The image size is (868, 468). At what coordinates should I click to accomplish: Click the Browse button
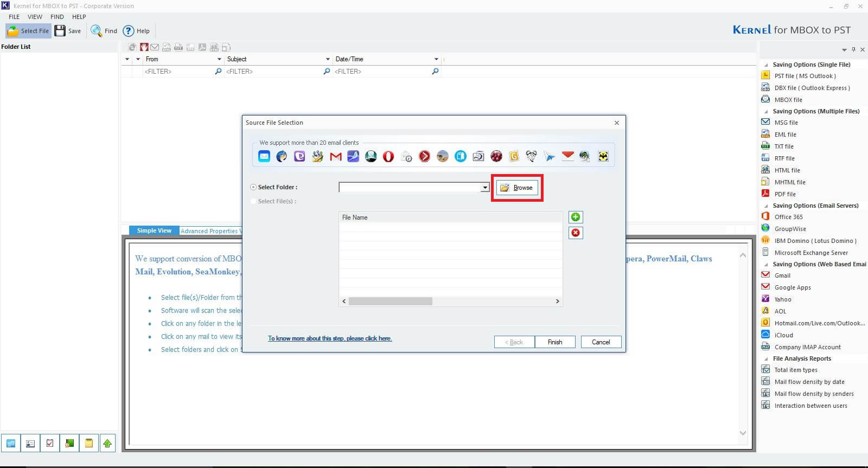coord(517,188)
